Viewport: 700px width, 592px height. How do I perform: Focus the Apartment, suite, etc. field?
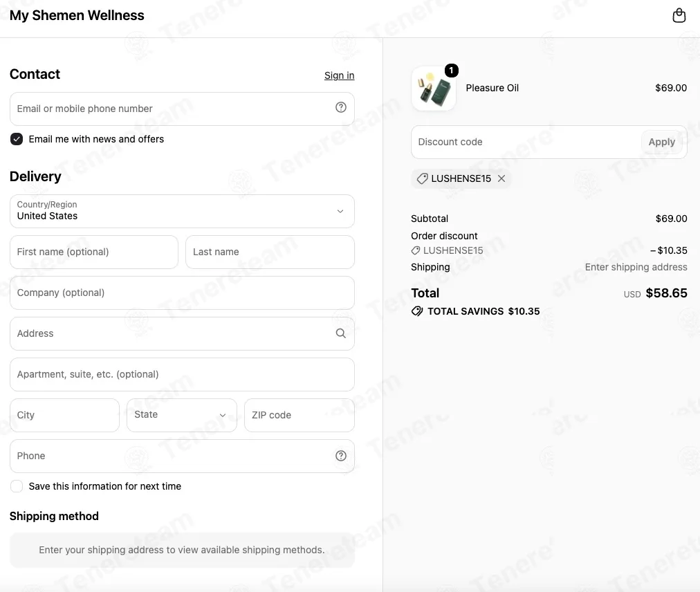point(182,375)
